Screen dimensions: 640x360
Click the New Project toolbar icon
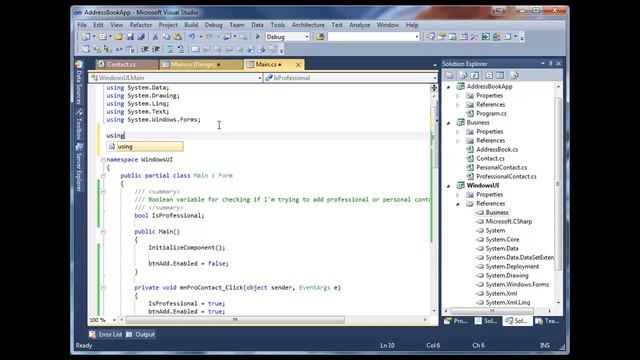click(86, 37)
